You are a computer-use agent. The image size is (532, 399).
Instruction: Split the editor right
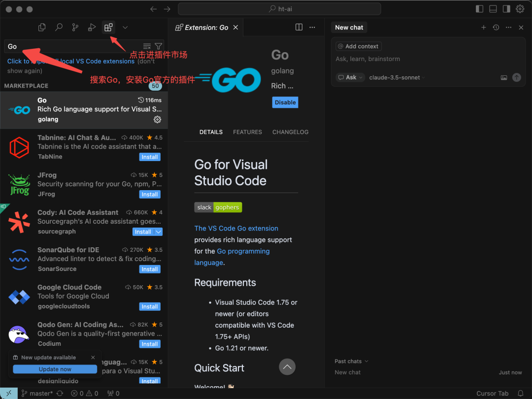(x=299, y=27)
